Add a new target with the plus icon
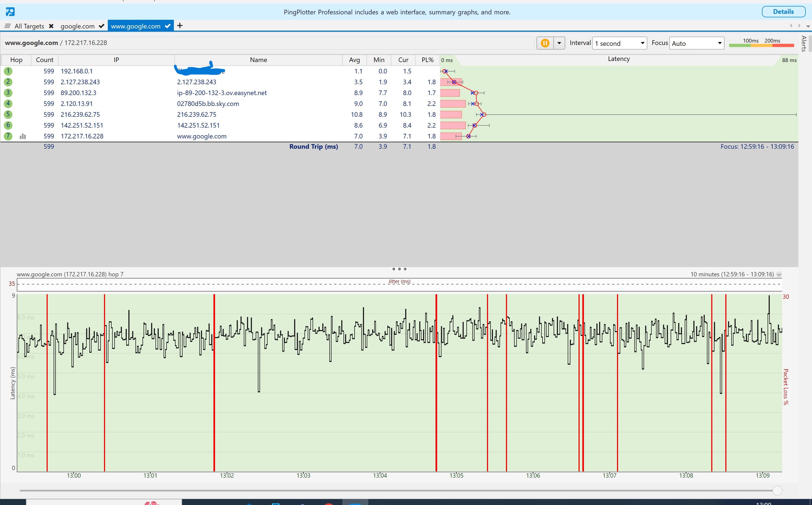The height and width of the screenshot is (505, 812). click(180, 25)
